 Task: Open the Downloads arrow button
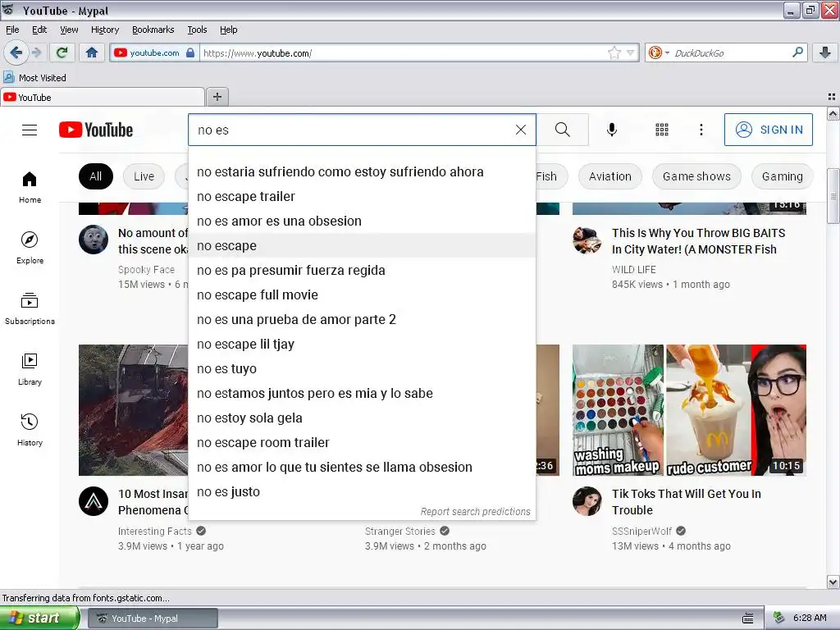click(825, 52)
